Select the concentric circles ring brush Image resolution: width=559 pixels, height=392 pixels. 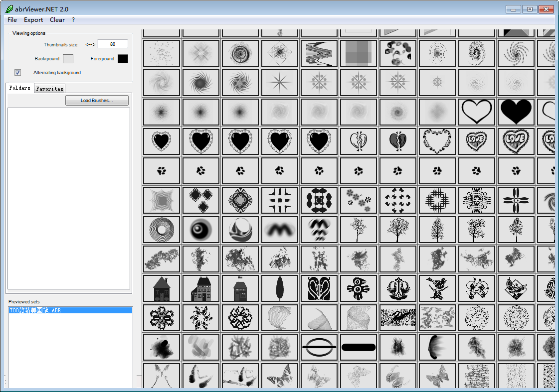tap(240, 53)
